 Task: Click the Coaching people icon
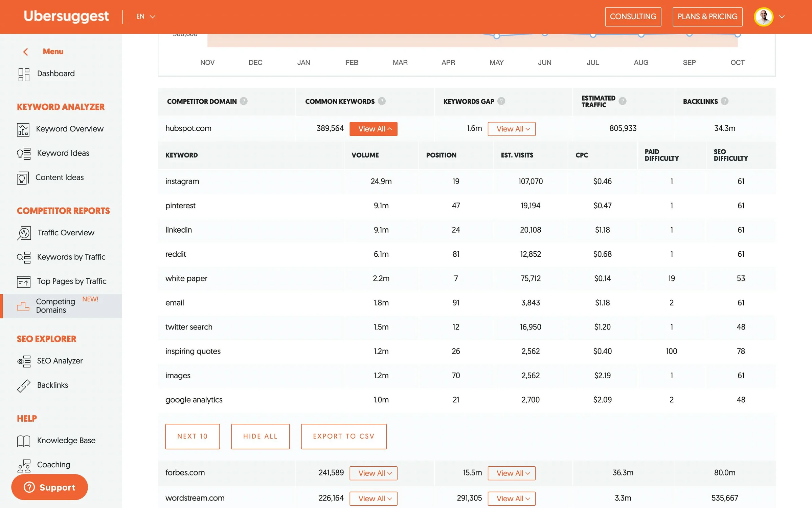pyautogui.click(x=24, y=466)
